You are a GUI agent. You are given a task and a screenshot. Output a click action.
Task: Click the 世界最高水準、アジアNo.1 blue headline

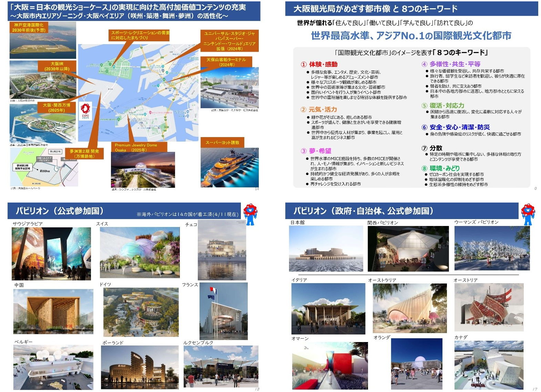pos(411,35)
